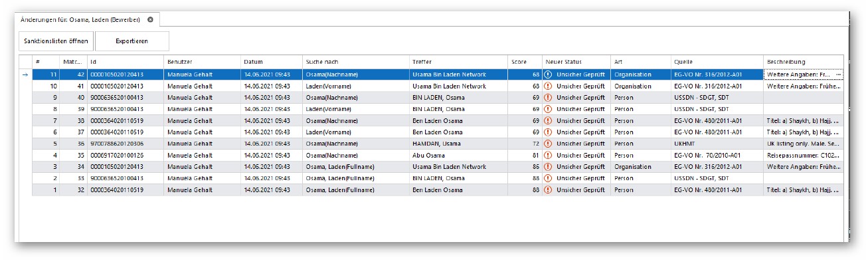Viewport: 868px width, 260px height.
Task: Click the warning status icon in row 3
Action: click(x=548, y=166)
